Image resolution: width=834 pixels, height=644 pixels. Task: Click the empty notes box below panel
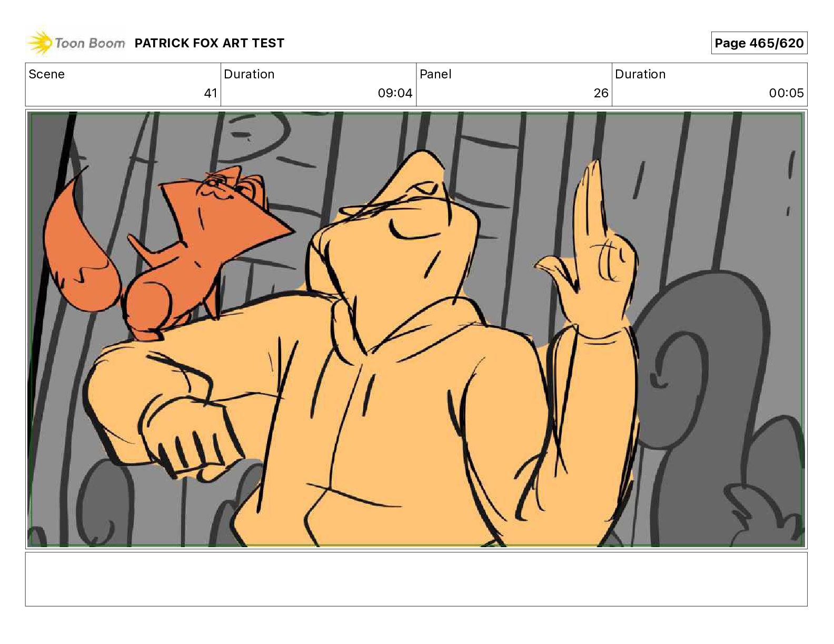(416, 579)
